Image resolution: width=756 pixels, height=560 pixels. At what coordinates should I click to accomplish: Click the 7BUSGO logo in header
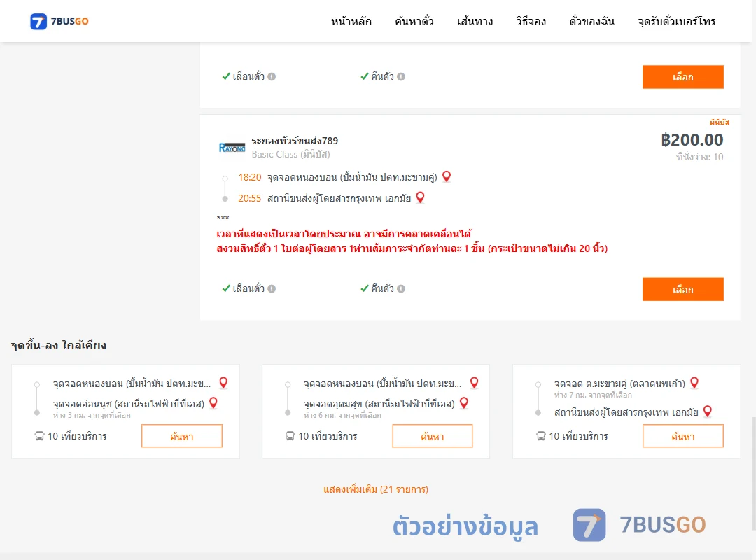coord(59,21)
